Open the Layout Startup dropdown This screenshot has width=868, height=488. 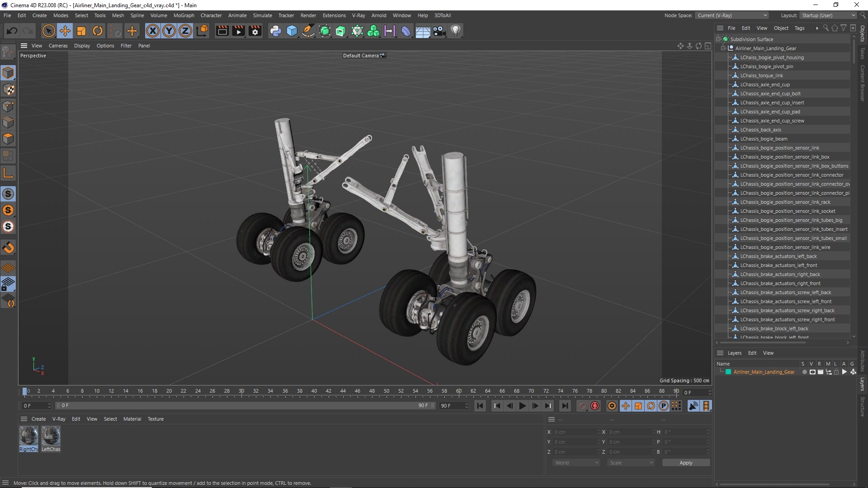tap(828, 15)
